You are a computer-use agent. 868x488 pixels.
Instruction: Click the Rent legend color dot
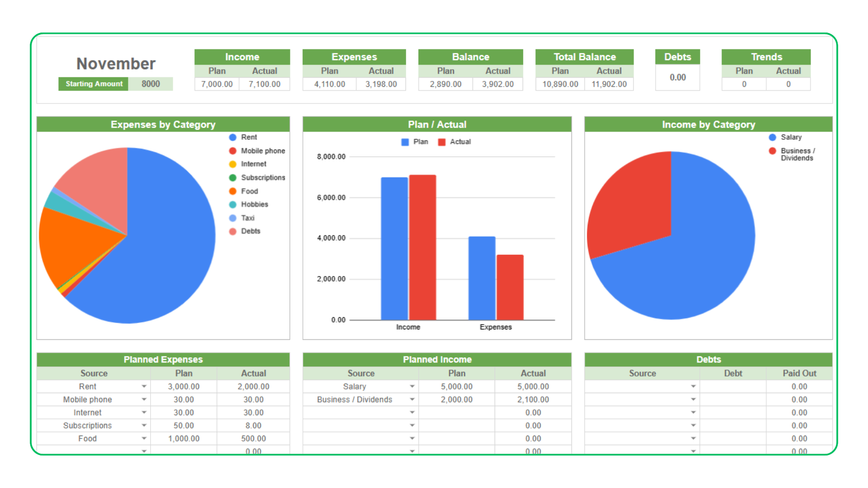233,137
